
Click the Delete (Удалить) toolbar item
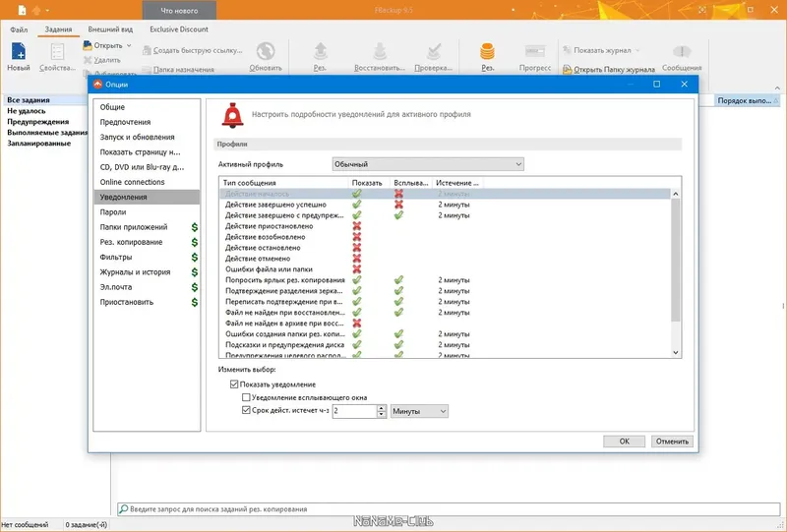pyautogui.click(x=102, y=60)
